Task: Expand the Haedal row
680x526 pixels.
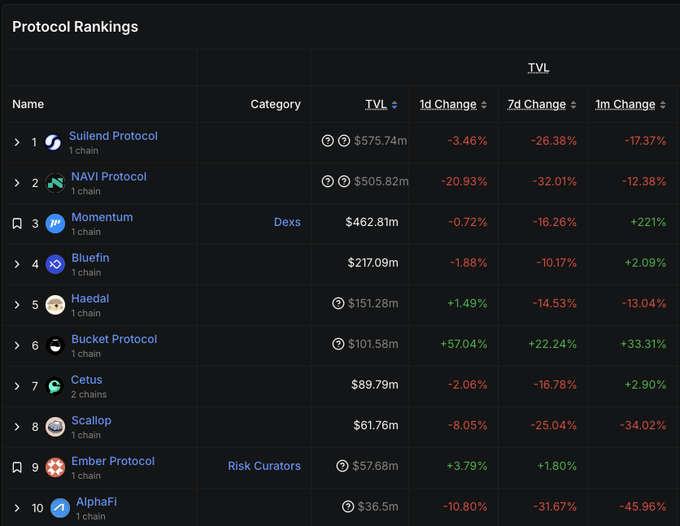Action: 17,305
